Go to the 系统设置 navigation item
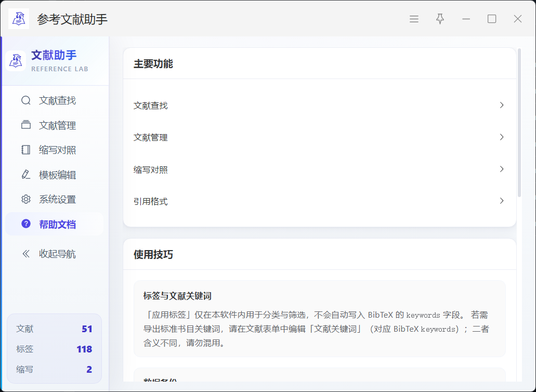The height and width of the screenshot is (392, 536). click(x=57, y=200)
